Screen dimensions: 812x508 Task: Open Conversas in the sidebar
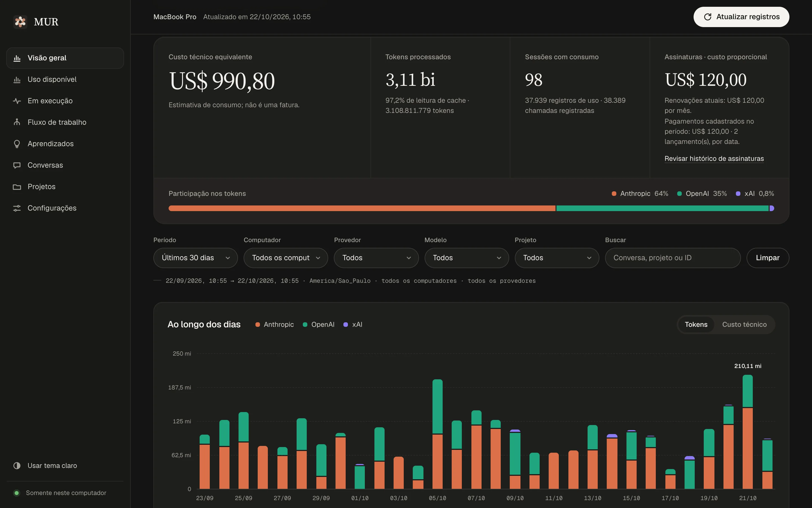click(65, 165)
